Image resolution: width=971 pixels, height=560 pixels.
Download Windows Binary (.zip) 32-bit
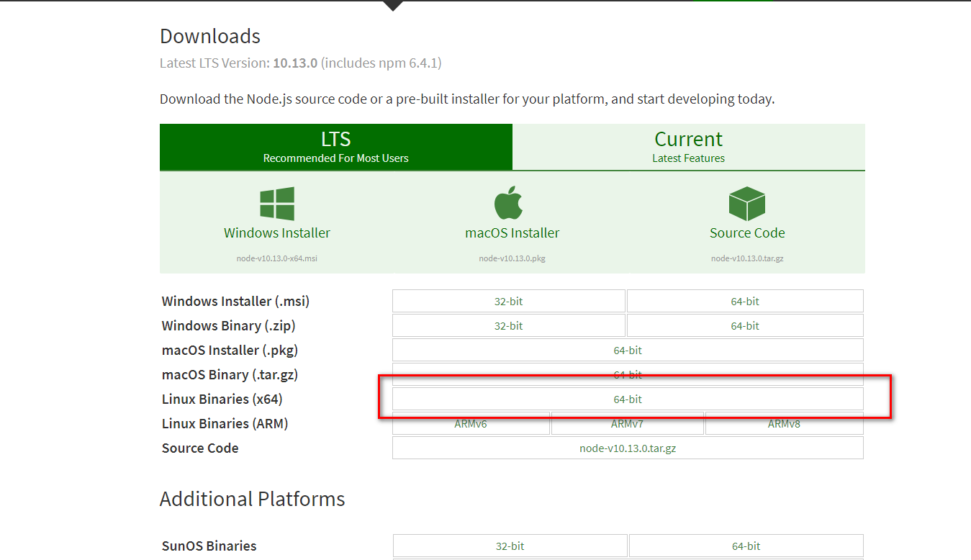pyautogui.click(x=509, y=326)
